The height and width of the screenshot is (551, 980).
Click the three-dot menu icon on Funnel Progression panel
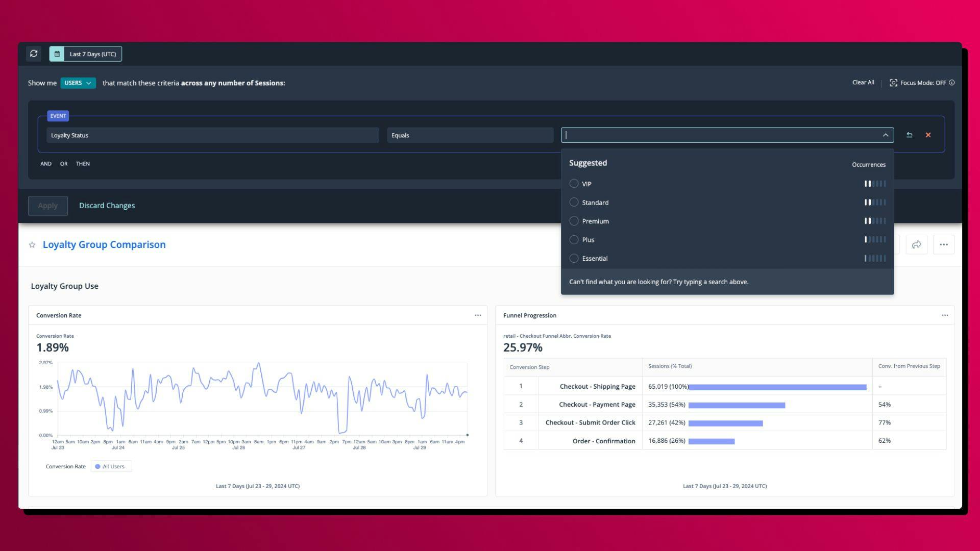[945, 315]
